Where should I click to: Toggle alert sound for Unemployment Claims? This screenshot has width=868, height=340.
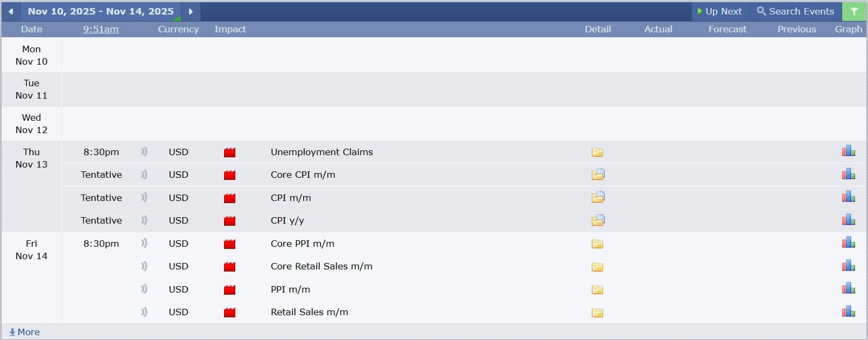point(144,152)
